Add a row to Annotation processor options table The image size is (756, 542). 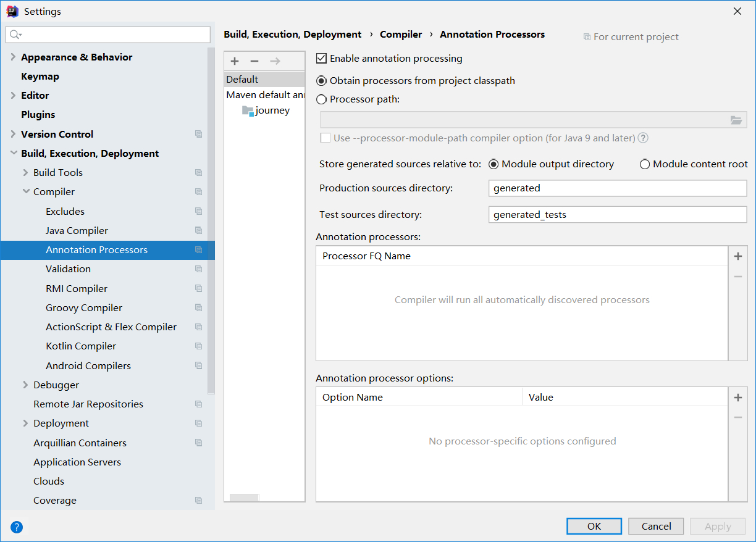pyautogui.click(x=738, y=398)
